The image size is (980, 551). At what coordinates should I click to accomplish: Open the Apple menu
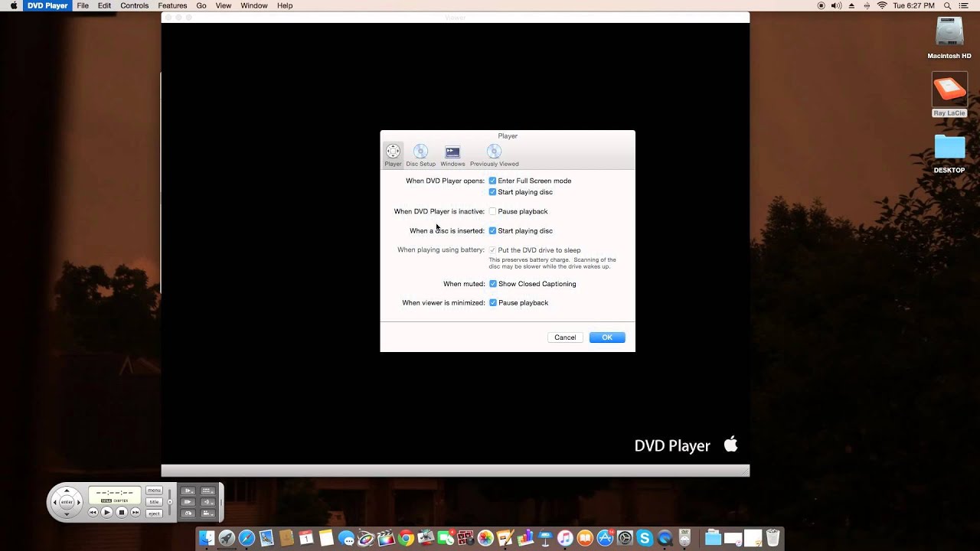point(13,5)
